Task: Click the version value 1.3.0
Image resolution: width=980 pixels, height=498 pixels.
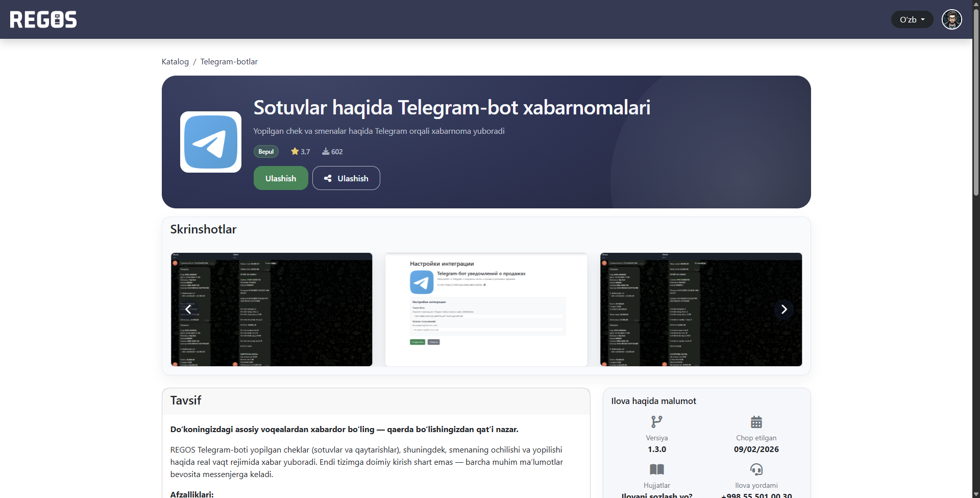Action: [657, 449]
